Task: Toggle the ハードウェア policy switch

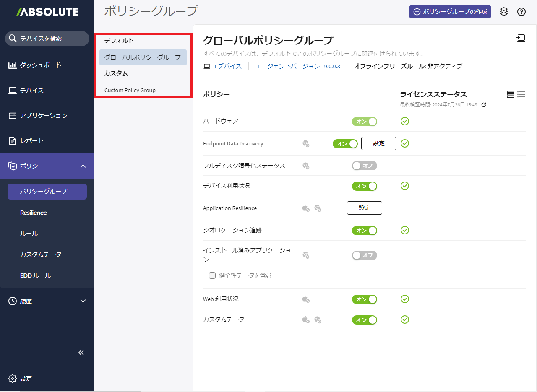Action: [365, 122]
